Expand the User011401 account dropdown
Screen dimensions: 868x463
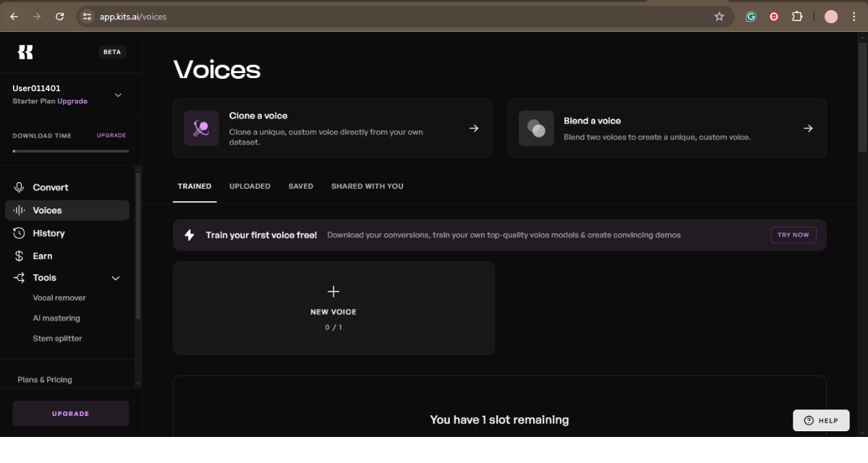tap(119, 95)
